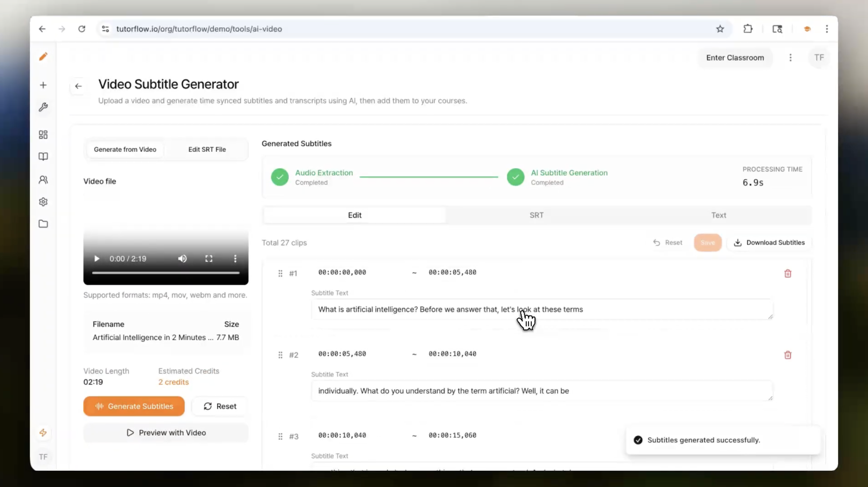Open the members people icon in sidebar
Image resolution: width=868 pixels, height=487 pixels.
[x=43, y=179]
